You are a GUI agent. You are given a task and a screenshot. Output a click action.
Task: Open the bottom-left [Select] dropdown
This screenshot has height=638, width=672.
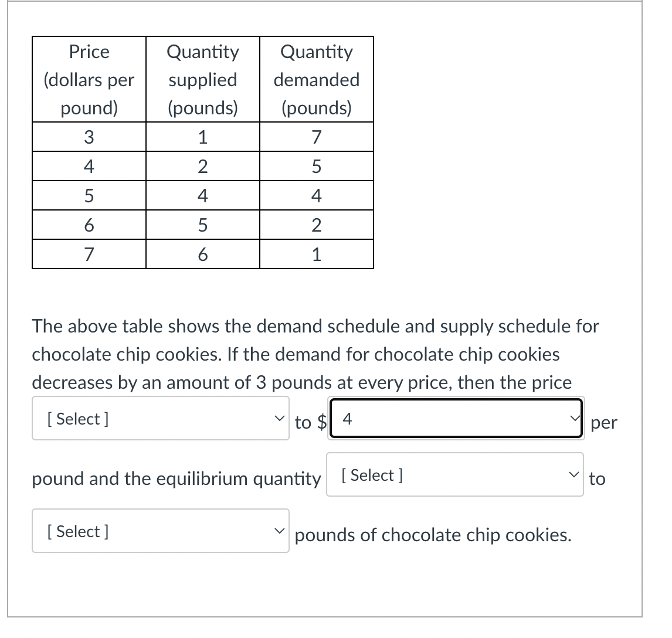[x=160, y=531]
